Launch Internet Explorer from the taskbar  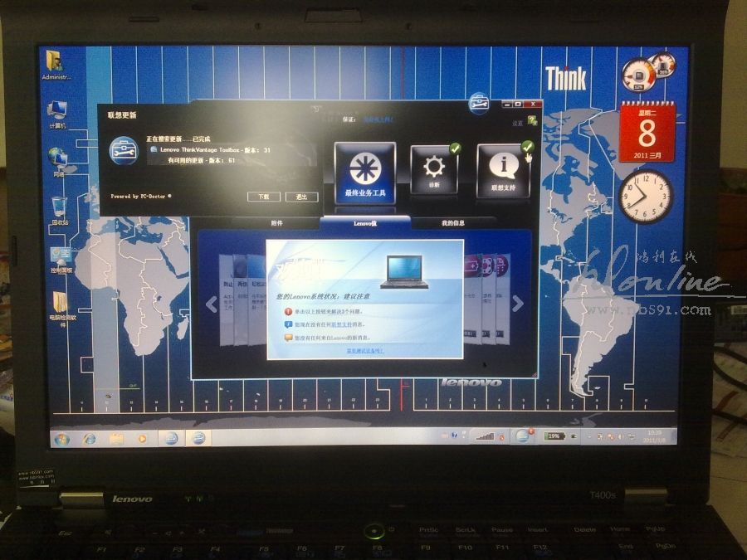[x=89, y=438]
